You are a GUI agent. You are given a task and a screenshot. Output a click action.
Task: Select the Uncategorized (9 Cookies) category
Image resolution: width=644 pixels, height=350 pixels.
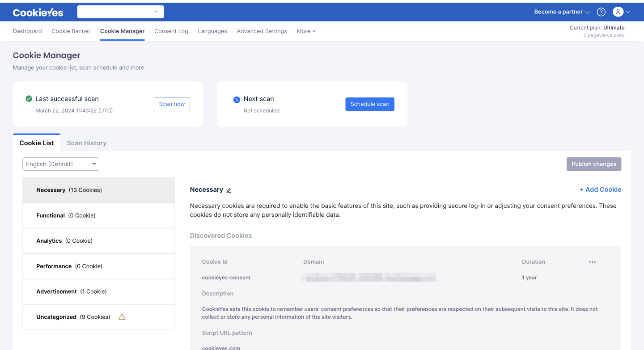[x=98, y=317]
